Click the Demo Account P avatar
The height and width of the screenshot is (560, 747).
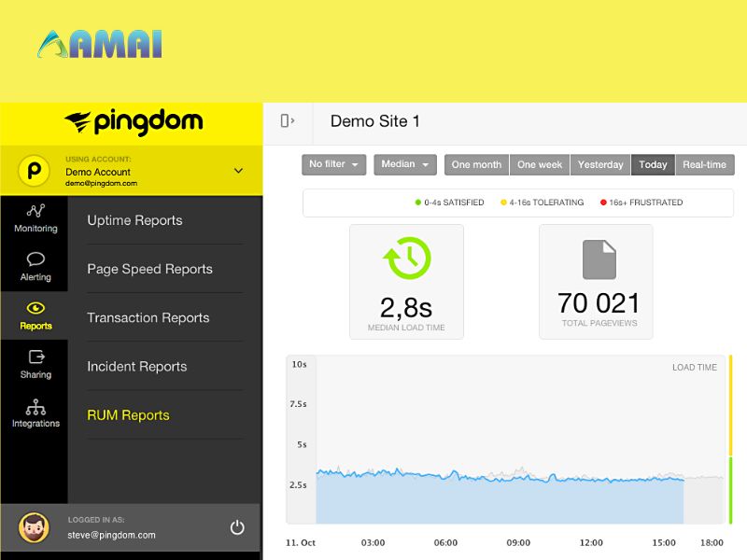[34, 171]
